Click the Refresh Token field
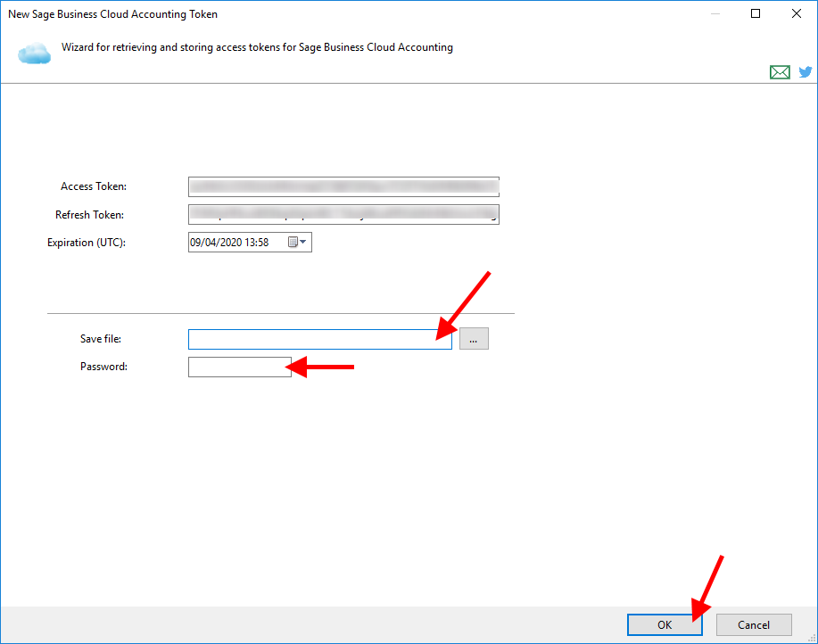The image size is (818, 644). pos(343,214)
